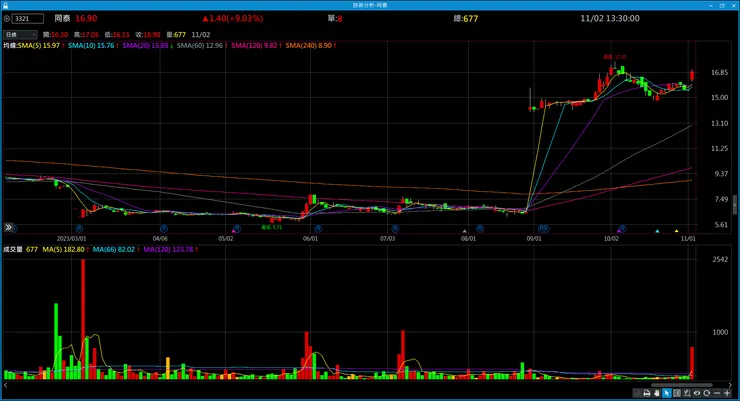
Task: Open the drawing tools icon
Action: pos(687,393)
